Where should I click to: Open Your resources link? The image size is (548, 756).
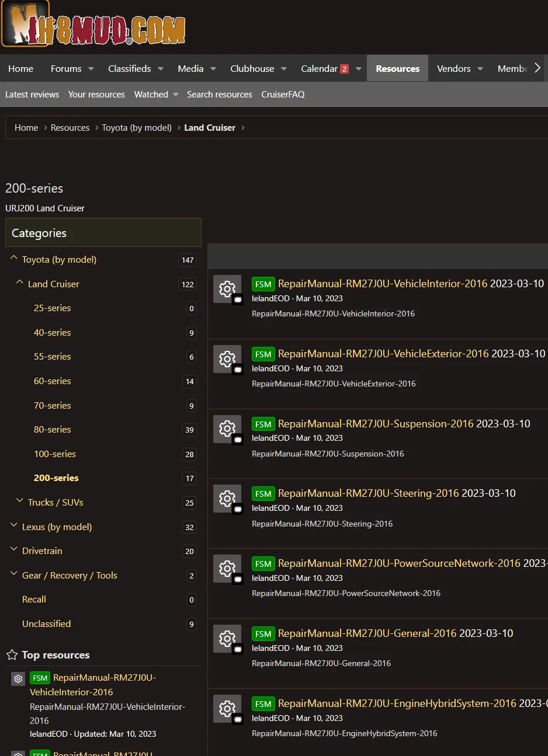(x=96, y=95)
